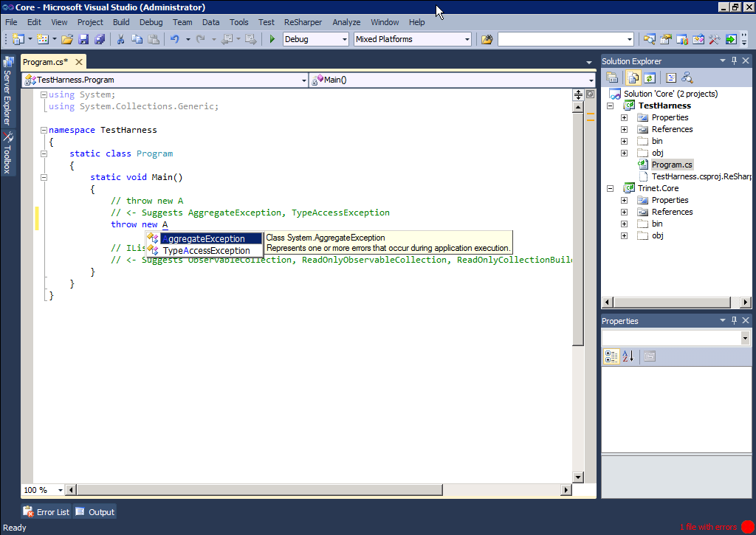Click the Paste clipboard icon
The height and width of the screenshot is (535, 756).
click(x=154, y=39)
